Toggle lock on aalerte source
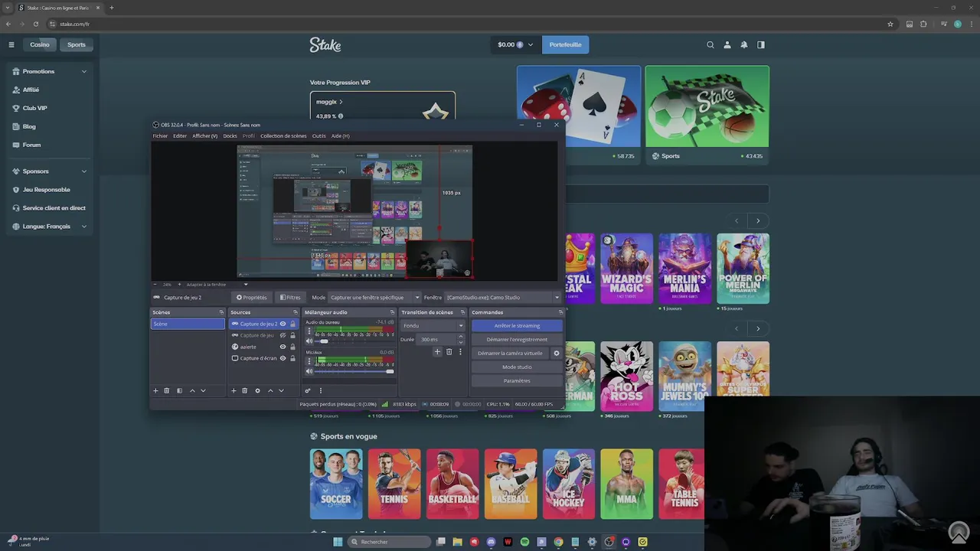The image size is (980, 551). (x=292, y=347)
